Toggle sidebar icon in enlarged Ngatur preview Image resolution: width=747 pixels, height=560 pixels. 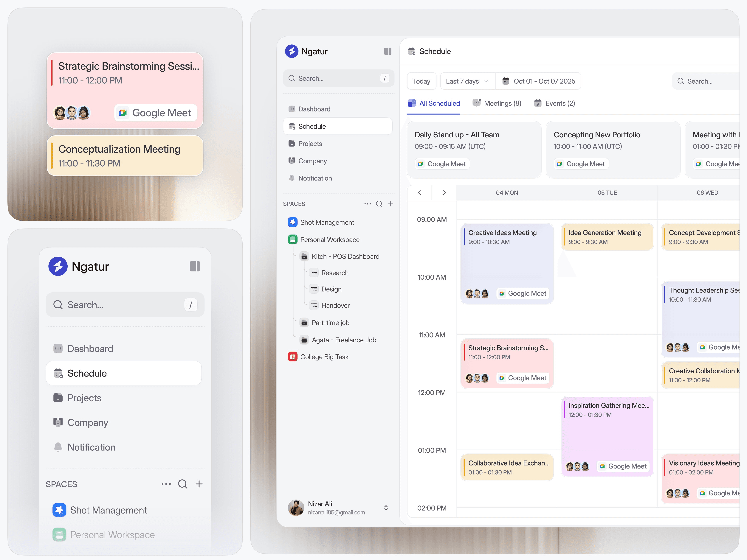[x=195, y=266]
